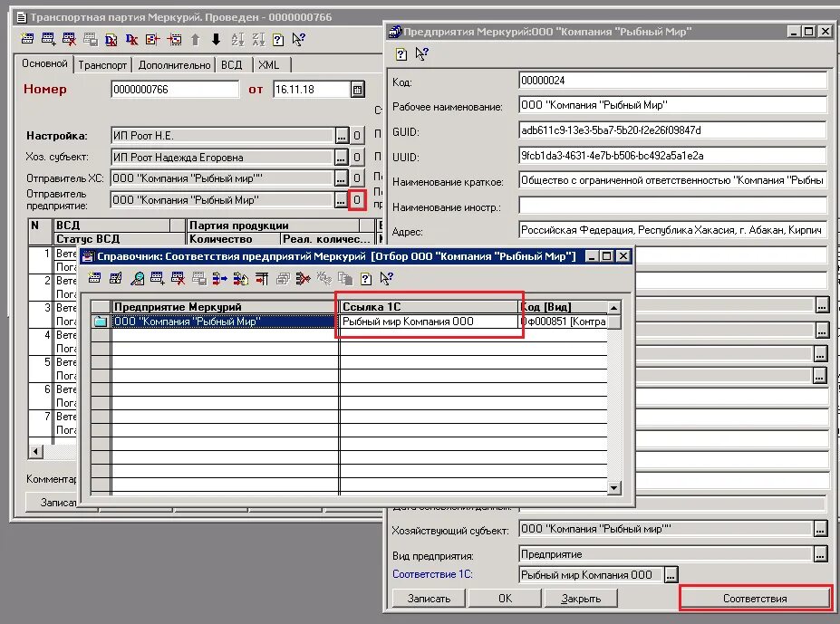Select cell 'Рыбный мир Компания ООО' in Ссылка 1С

(430, 322)
